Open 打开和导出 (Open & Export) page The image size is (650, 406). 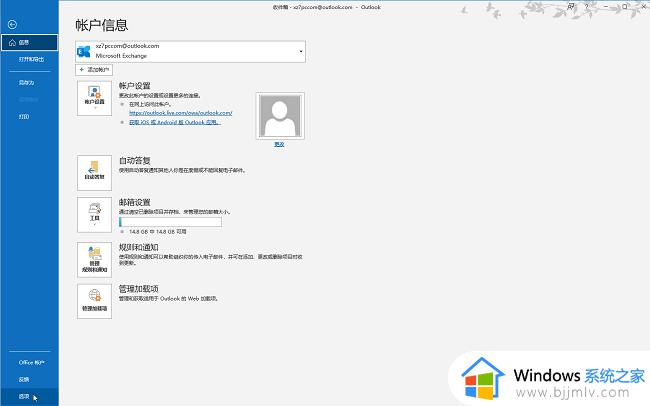click(31, 59)
